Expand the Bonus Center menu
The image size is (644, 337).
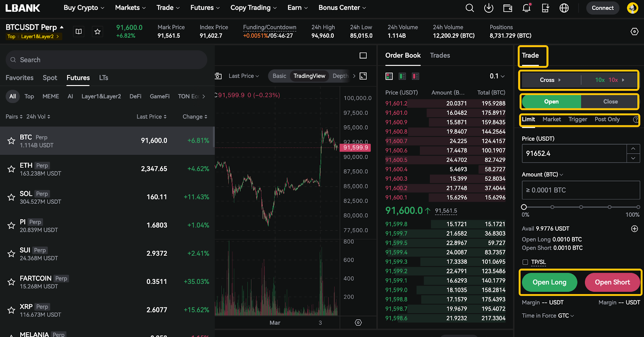[342, 8]
